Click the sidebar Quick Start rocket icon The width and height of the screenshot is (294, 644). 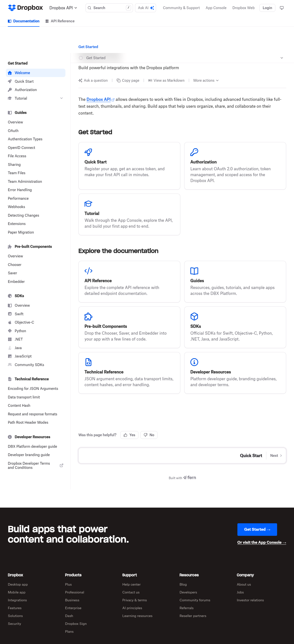[x=10, y=81]
